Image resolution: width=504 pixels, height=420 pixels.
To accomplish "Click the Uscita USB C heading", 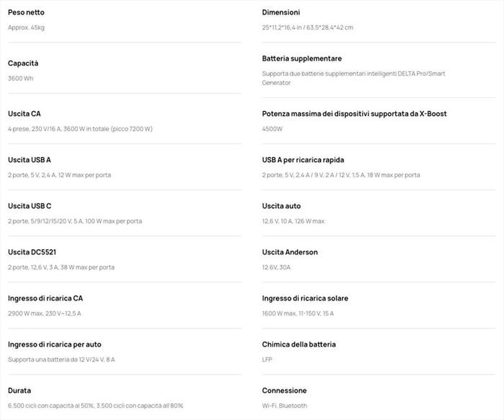I will coord(29,206).
